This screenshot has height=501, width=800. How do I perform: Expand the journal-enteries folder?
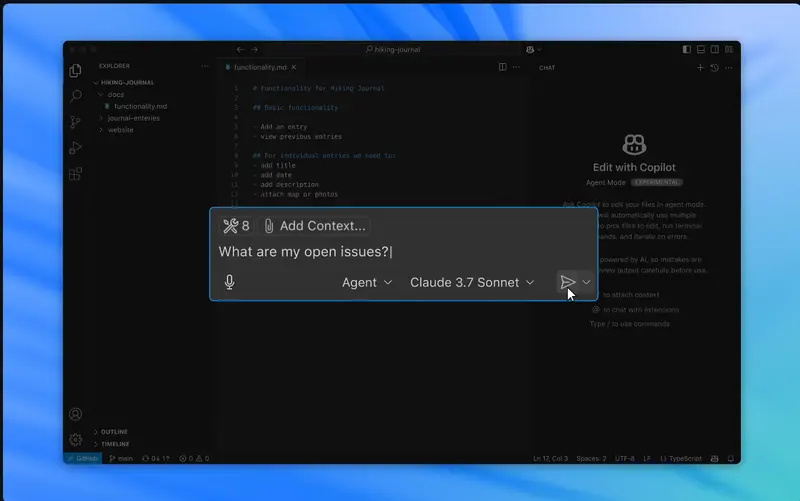tap(133, 118)
